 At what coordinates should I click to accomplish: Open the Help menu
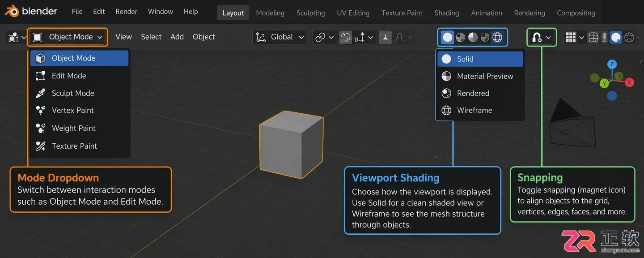[x=191, y=12]
